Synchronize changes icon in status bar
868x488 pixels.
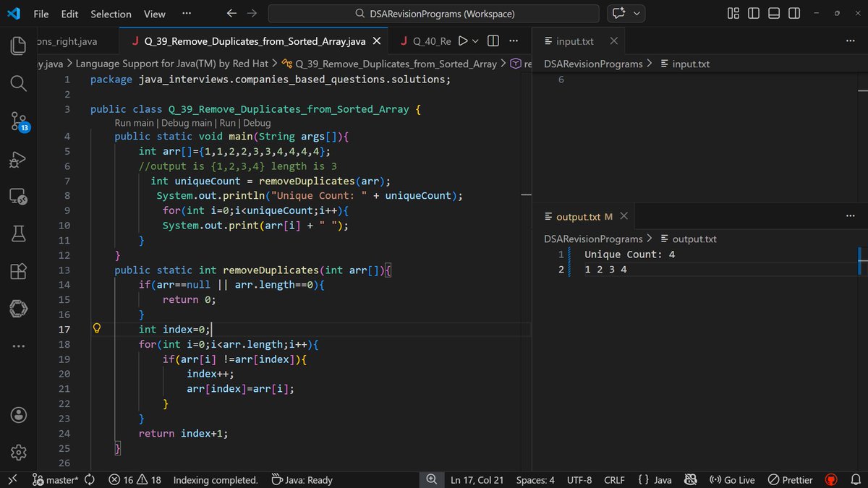coord(90,480)
